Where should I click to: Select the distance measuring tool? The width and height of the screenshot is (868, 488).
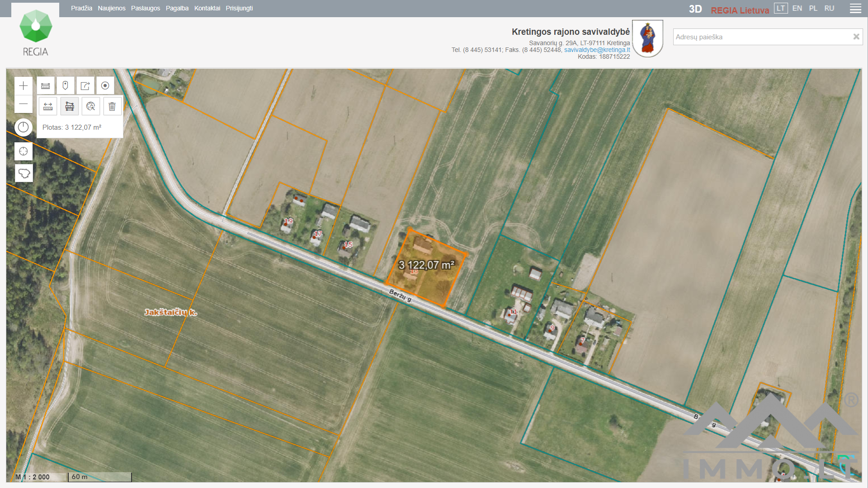point(48,106)
